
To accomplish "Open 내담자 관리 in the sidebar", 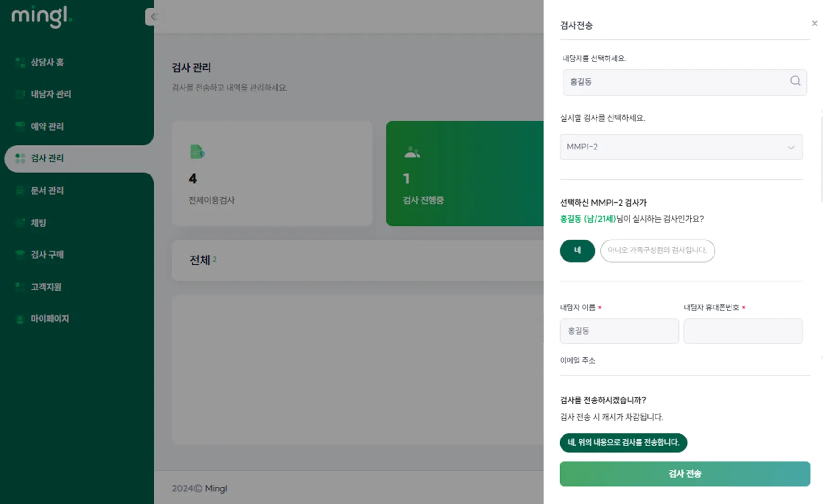I will [50, 94].
